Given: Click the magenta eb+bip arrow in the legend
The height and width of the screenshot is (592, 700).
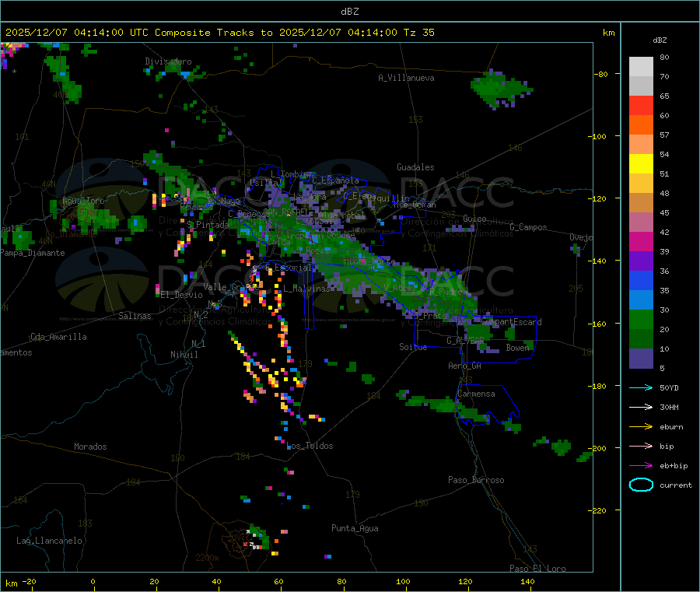Looking at the screenshot, I should (641, 466).
